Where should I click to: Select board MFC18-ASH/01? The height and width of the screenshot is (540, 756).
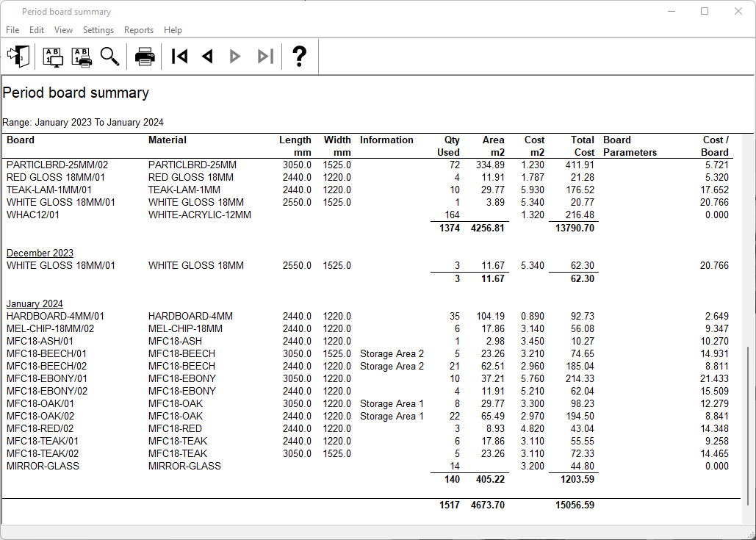point(40,342)
